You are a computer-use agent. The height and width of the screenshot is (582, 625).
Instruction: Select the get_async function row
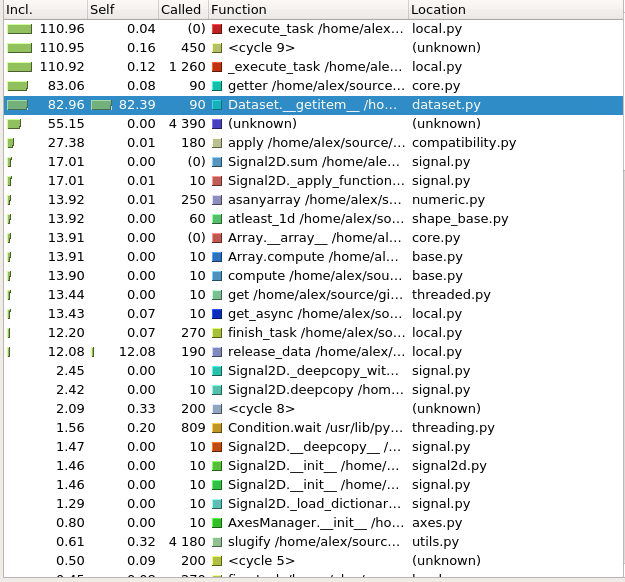click(x=313, y=314)
